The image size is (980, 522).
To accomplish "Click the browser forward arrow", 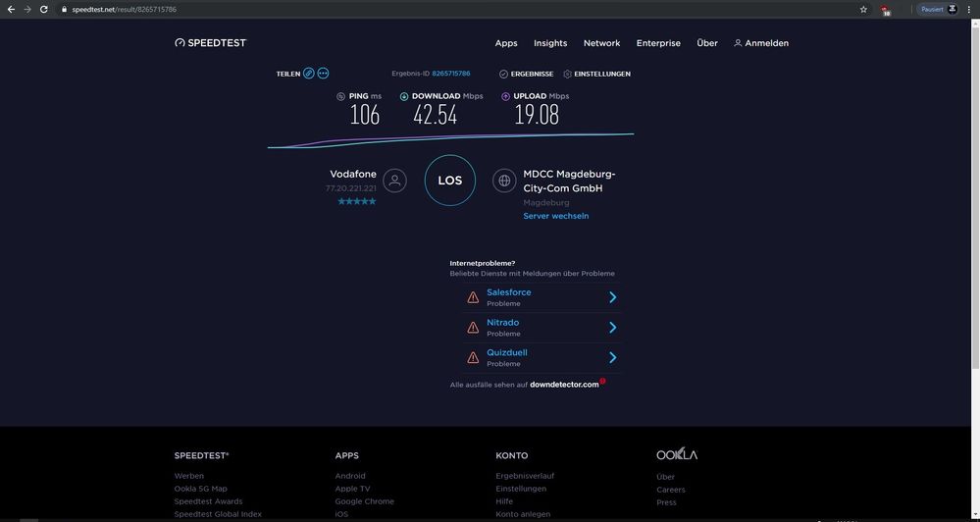I will pos(26,10).
